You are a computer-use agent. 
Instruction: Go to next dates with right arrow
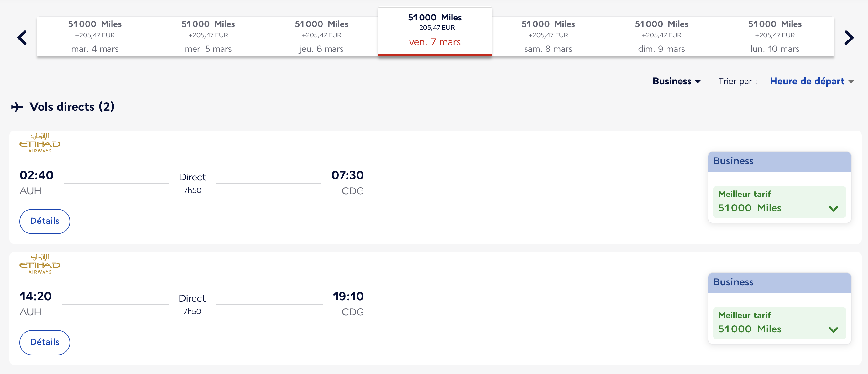(849, 37)
